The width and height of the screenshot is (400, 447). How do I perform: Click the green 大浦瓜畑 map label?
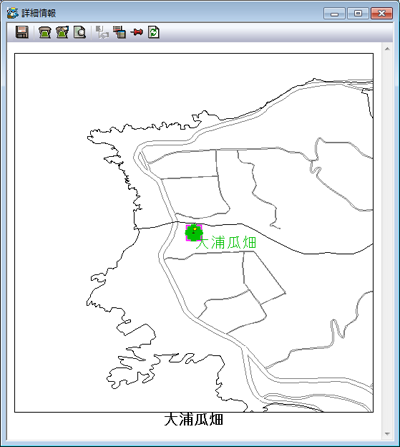226,243
